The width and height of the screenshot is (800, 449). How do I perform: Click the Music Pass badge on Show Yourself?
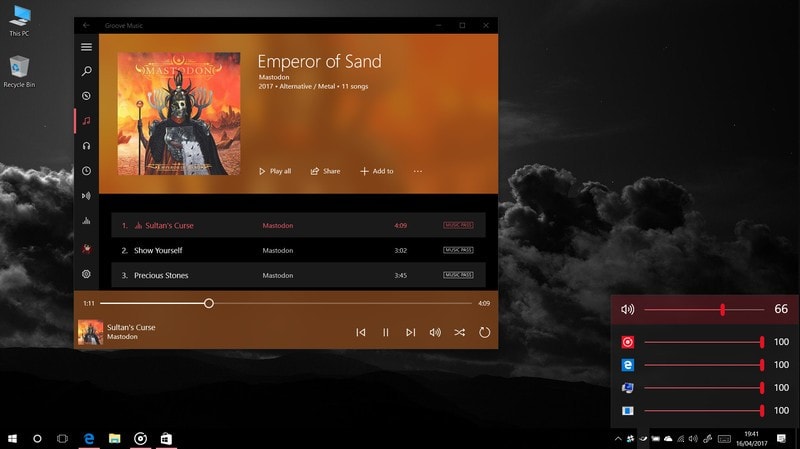[458, 250]
